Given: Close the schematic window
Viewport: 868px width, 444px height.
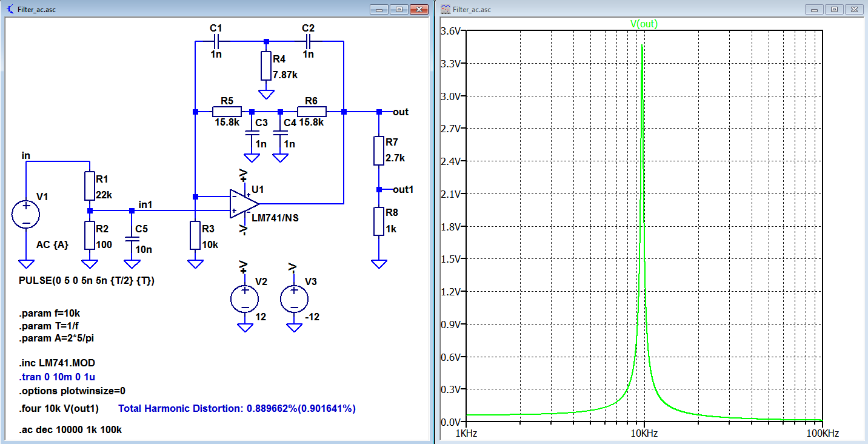Looking at the screenshot, I should pos(419,9).
